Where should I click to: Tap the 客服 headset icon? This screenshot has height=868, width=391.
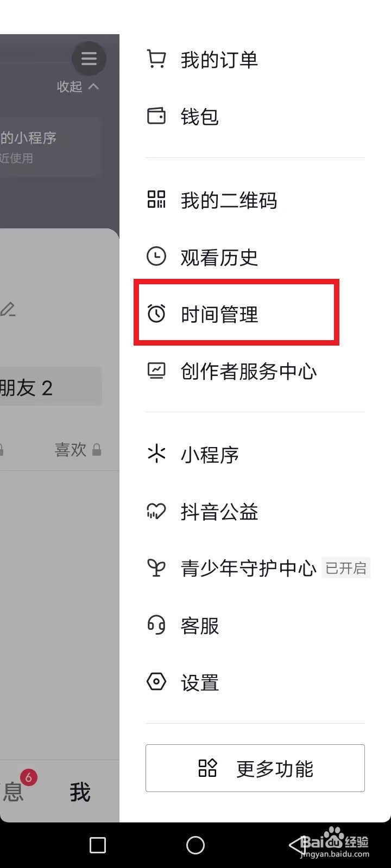coord(156,625)
